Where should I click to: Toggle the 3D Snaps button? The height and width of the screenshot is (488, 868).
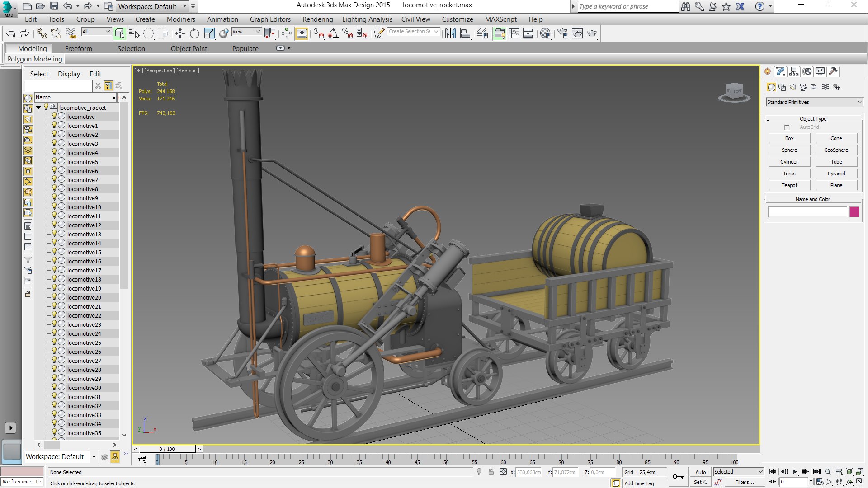[319, 33]
